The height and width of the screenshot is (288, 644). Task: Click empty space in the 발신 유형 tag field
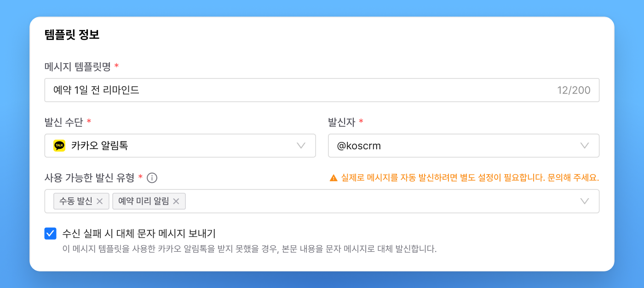pos(368,201)
